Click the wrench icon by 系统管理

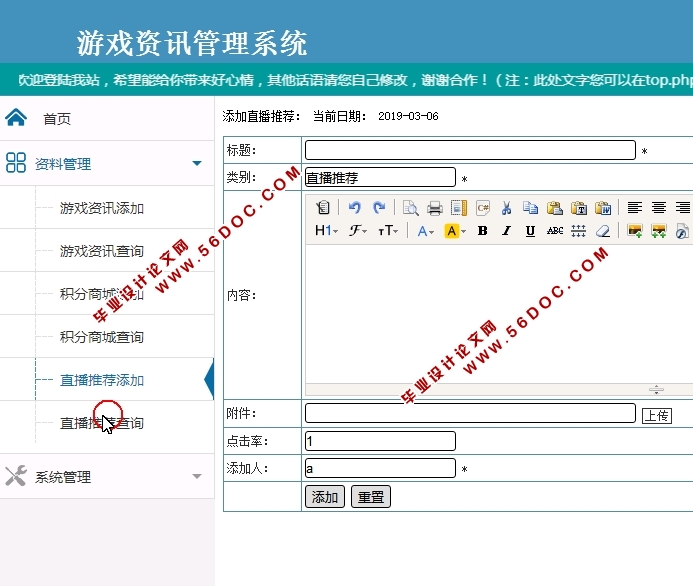[16, 476]
